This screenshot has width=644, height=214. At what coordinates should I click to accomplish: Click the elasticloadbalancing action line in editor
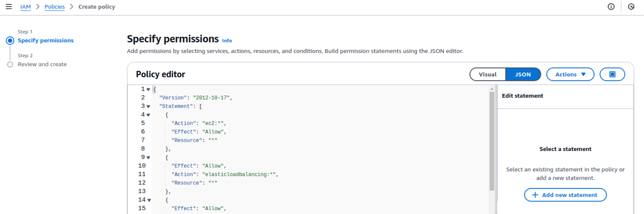click(239, 174)
